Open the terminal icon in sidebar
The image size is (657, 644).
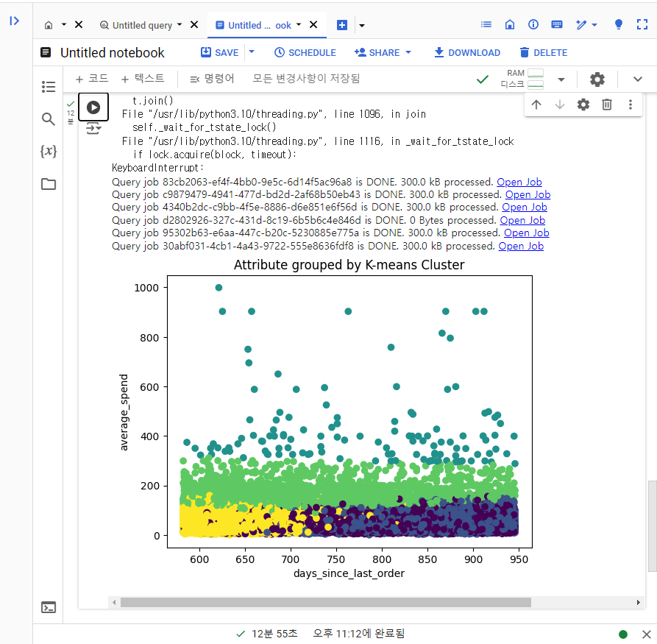point(49,607)
